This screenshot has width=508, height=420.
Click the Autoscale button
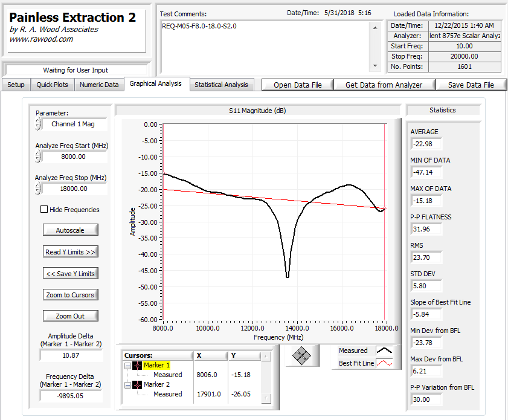coord(70,230)
